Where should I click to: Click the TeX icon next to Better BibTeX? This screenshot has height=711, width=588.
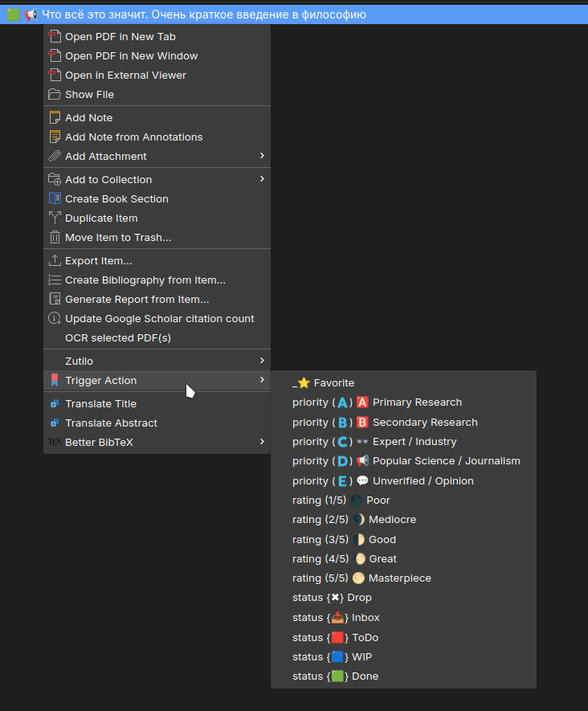(x=55, y=442)
